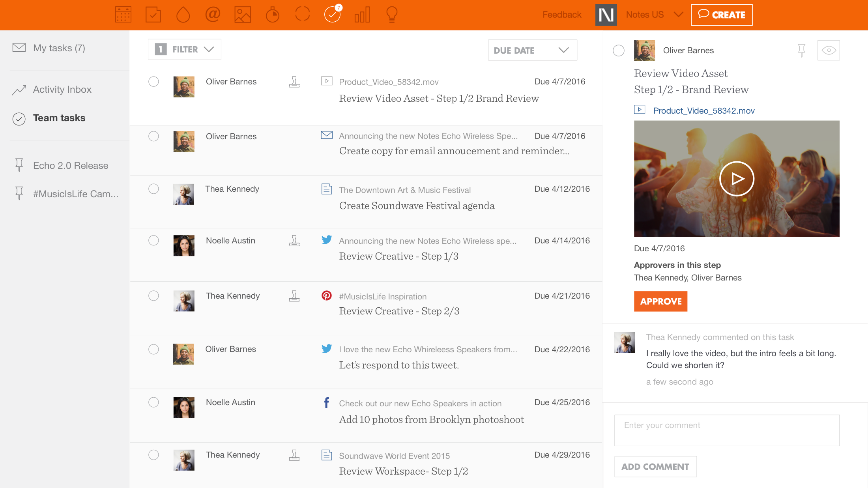
Task: Check off Review Creative Step 2/3 task
Action: (153, 296)
